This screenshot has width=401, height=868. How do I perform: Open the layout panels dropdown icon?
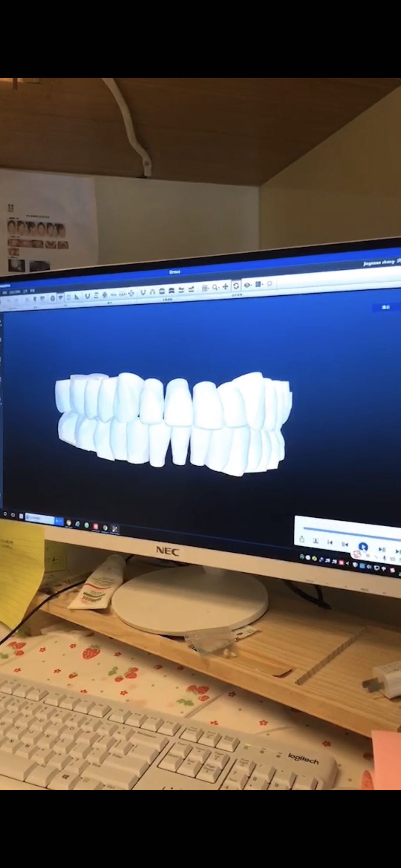pyautogui.click(x=258, y=285)
